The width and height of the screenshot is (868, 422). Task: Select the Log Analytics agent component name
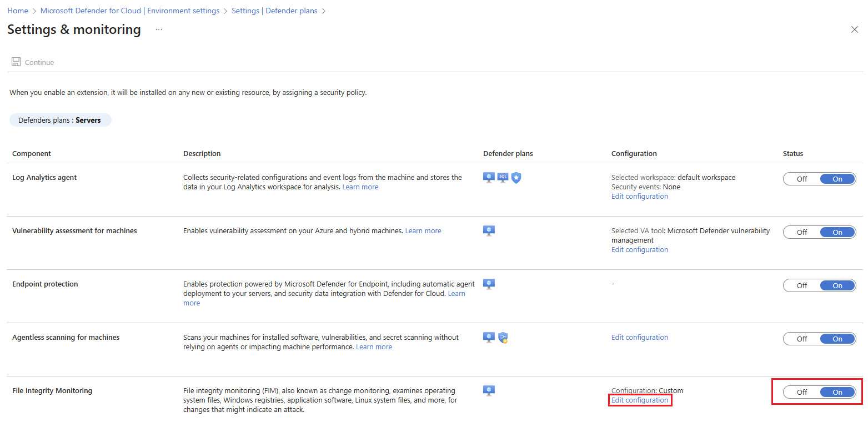tap(44, 178)
